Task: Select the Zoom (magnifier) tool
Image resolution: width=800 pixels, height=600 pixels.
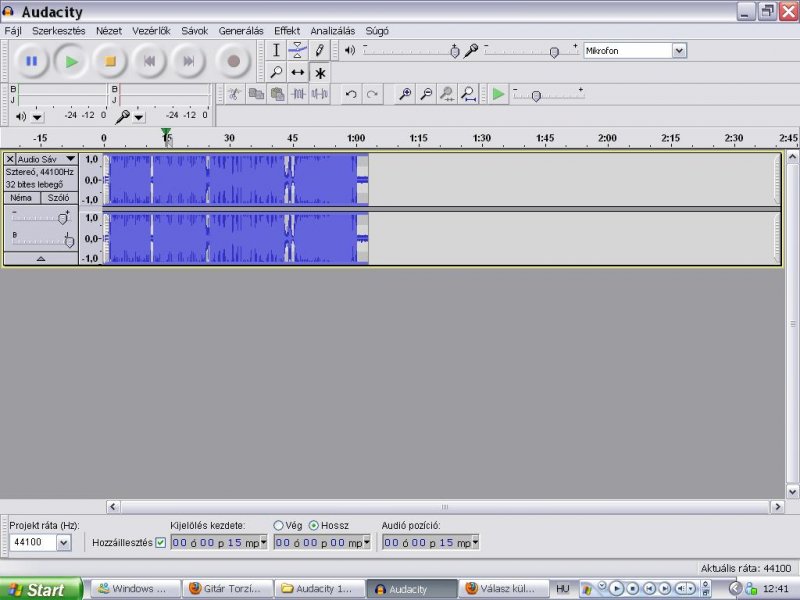Action: pyautogui.click(x=276, y=72)
